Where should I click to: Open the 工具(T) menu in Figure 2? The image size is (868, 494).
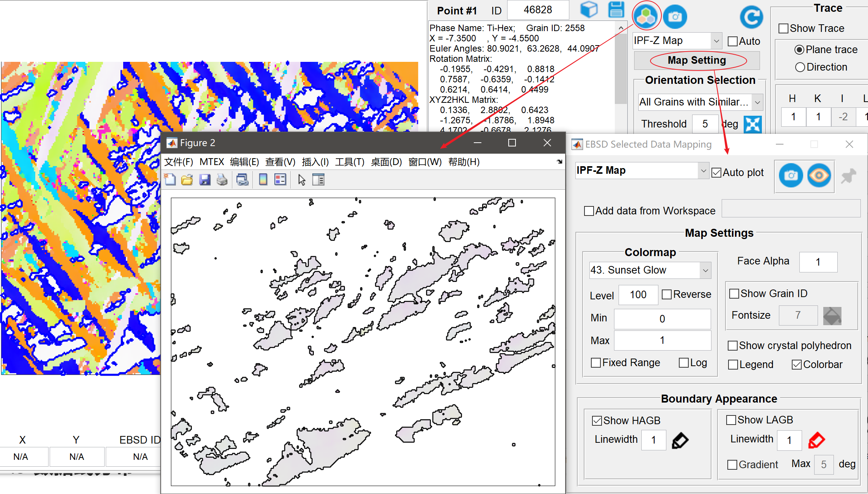coord(349,162)
